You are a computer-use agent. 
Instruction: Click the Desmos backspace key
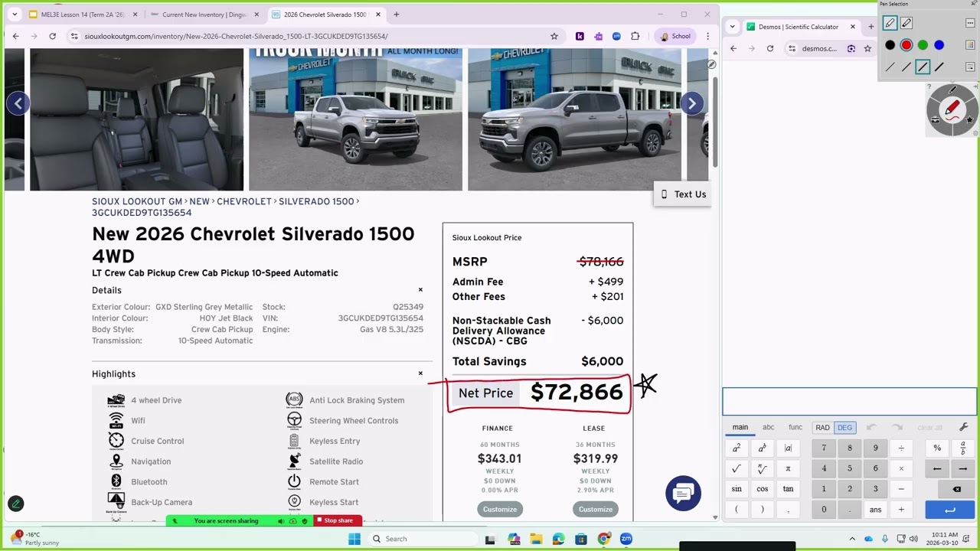click(x=956, y=489)
